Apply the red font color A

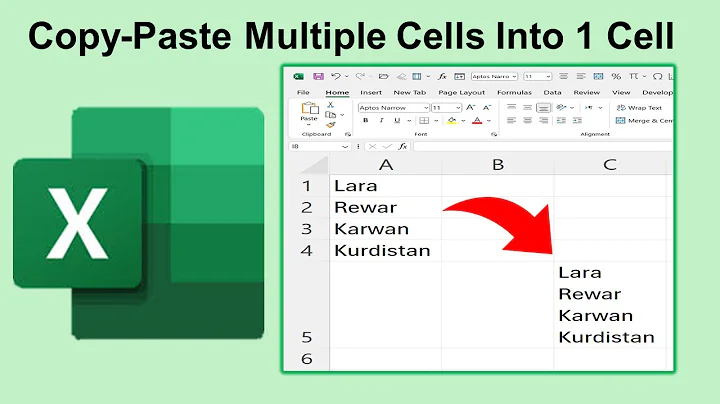click(x=478, y=121)
